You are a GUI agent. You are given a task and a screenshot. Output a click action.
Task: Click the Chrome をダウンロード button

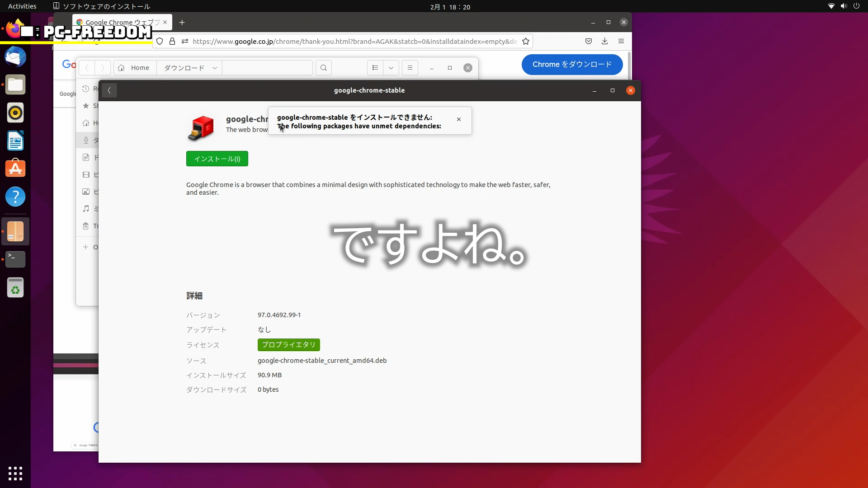pyautogui.click(x=572, y=65)
